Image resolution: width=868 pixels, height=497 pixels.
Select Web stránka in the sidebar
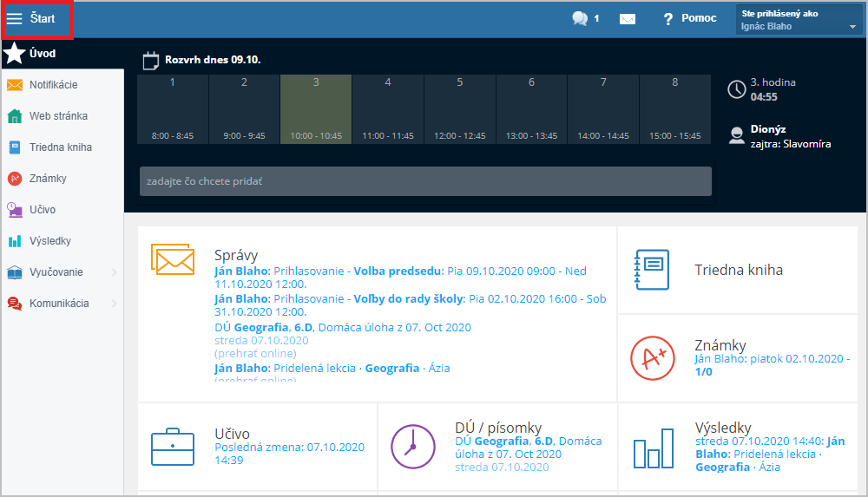(58, 116)
